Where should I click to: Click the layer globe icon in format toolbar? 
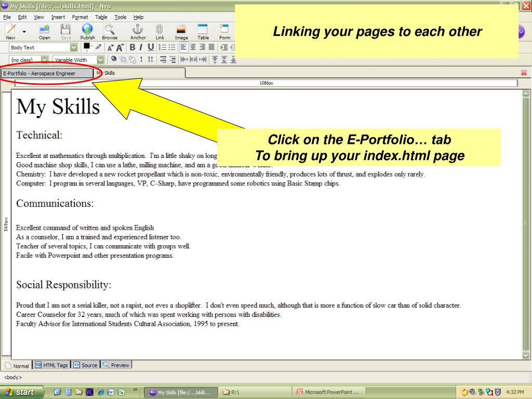pyautogui.click(x=114, y=59)
